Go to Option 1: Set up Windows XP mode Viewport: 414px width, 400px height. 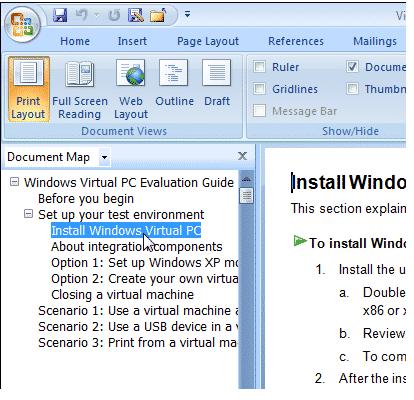tap(145, 263)
